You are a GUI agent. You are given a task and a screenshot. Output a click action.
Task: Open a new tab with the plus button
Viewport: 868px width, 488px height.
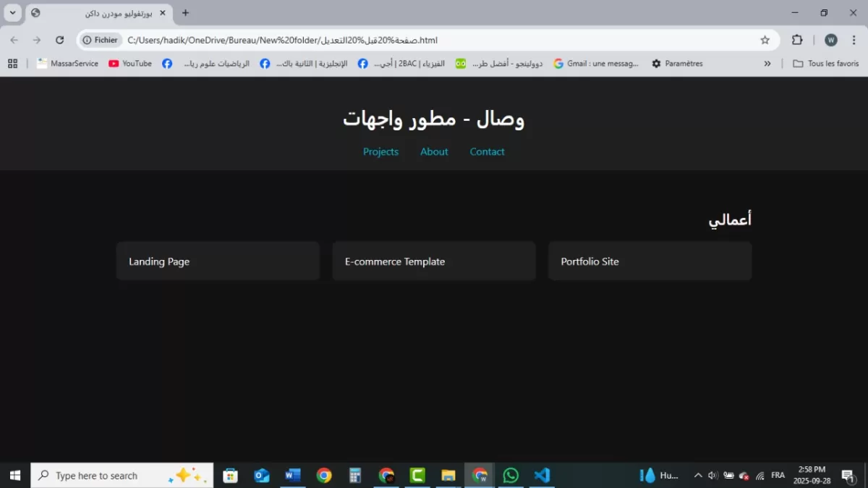[185, 13]
